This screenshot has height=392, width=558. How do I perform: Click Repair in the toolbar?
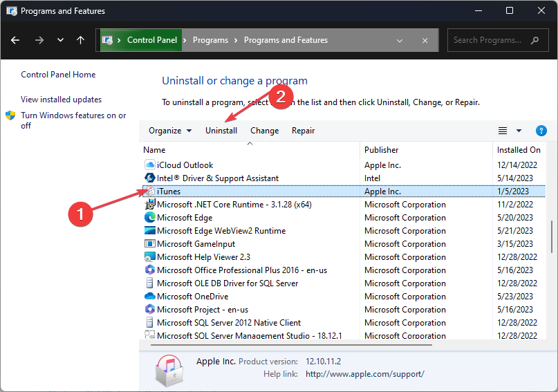pyautogui.click(x=303, y=131)
